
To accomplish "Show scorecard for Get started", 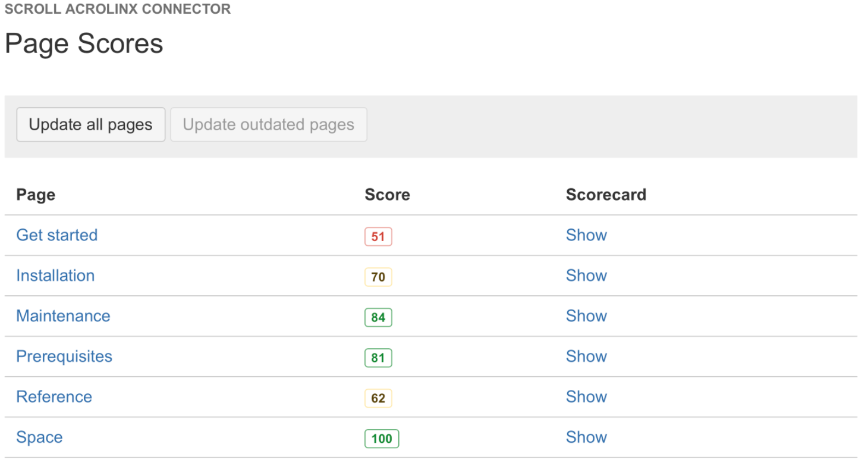I will (586, 235).
